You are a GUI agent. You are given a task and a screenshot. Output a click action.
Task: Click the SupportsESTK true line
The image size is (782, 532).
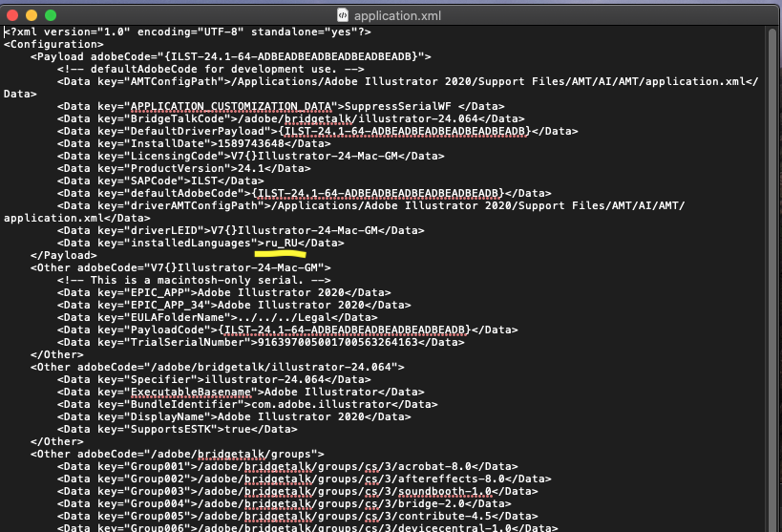click(177, 429)
